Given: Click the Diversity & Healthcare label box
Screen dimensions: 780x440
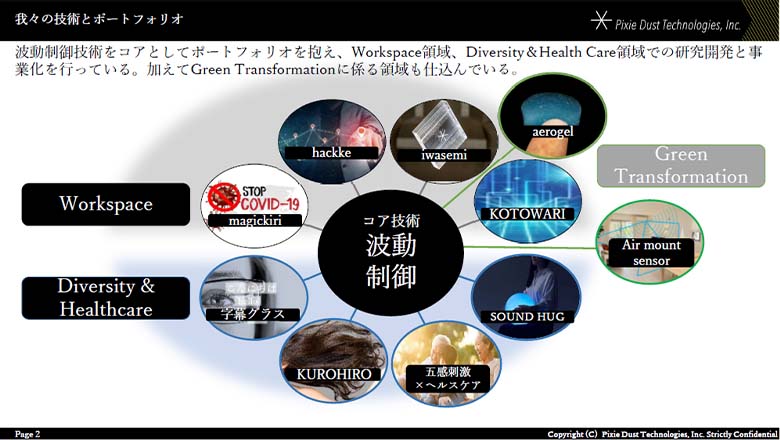Looking at the screenshot, I should coord(106,298).
